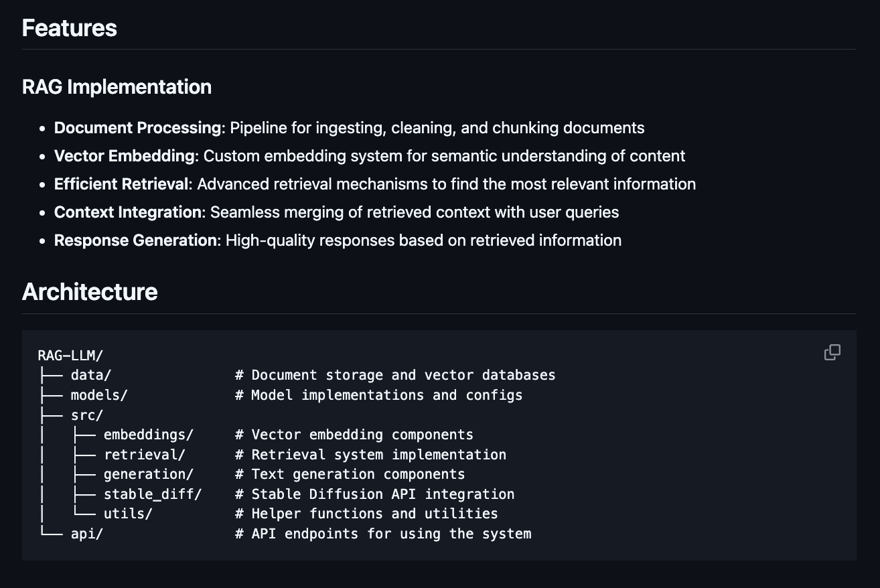Click the Architecture heading
880x588 pixels.
point(90,292)
